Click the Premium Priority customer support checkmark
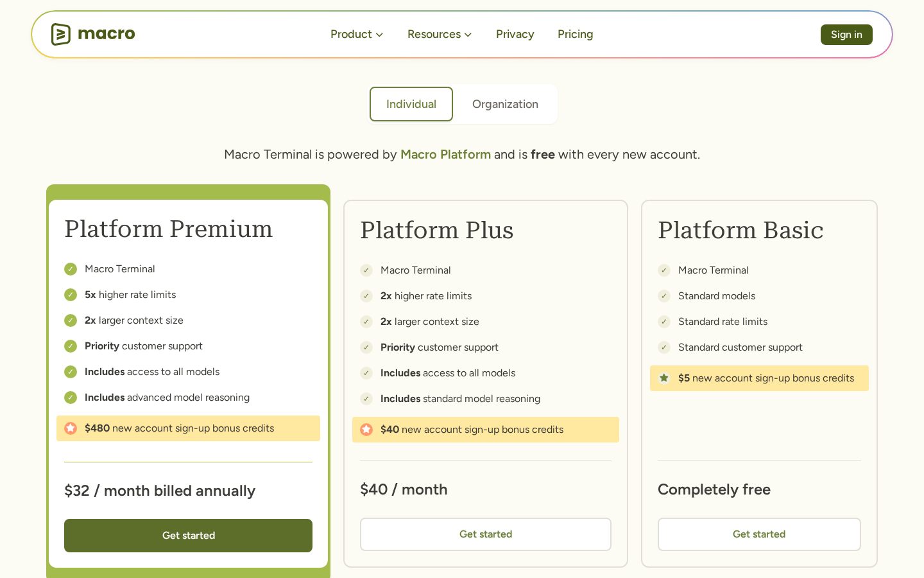924x578 pixels. [x=71, y=346]
